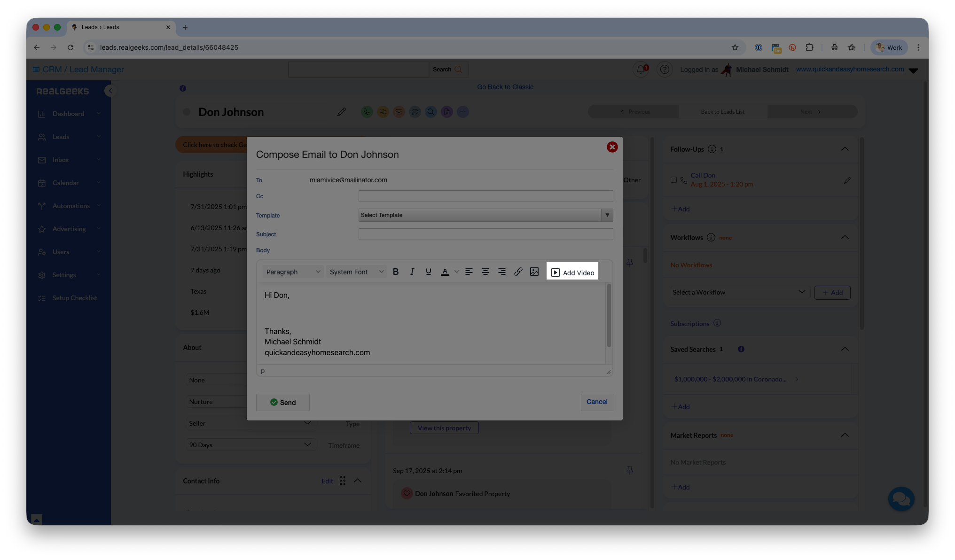The width and height of the screenshot is (955, 560).
Task: Click into the Subject field
Action: click(x=485, y=234)
